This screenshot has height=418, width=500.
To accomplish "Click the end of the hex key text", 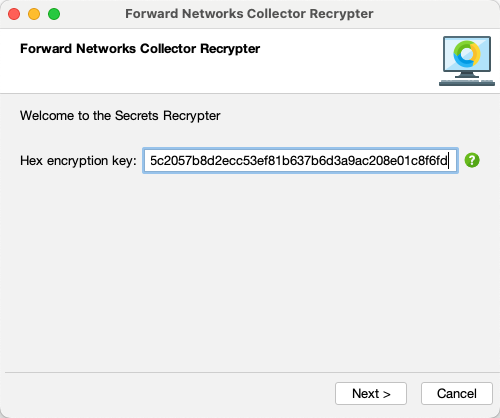I will point(448,161).
